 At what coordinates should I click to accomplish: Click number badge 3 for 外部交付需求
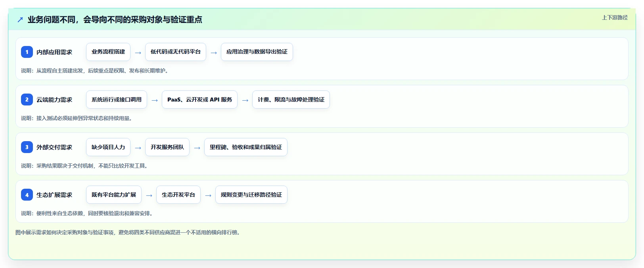(x=27, y=147)
